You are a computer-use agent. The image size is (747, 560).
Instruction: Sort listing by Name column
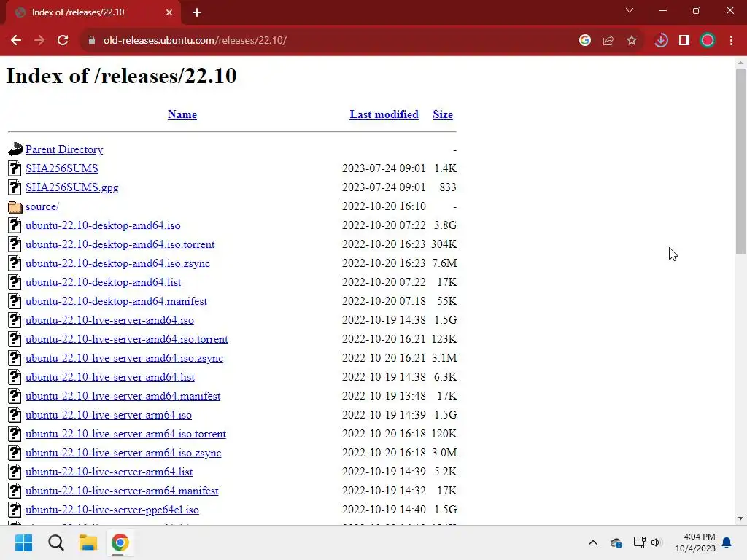182,114
